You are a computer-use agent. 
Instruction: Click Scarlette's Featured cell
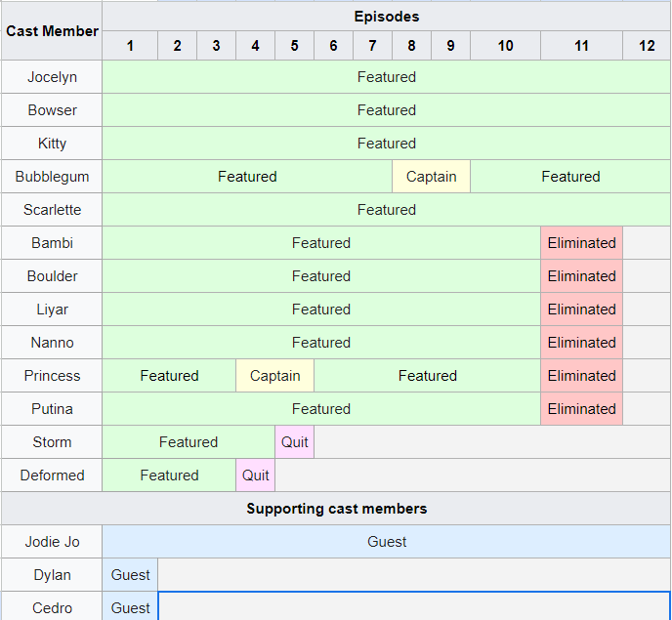coord(386,210)
